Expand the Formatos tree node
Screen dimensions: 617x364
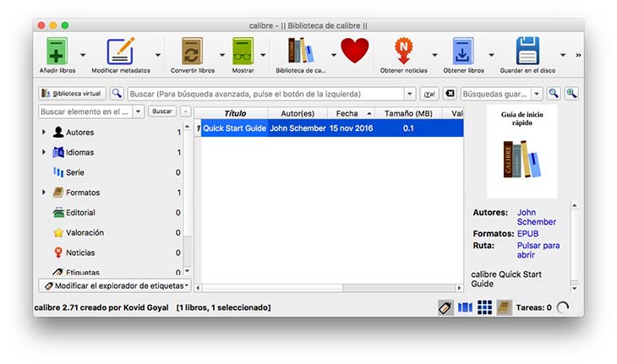pyautogui.click(x=44, y=193)
